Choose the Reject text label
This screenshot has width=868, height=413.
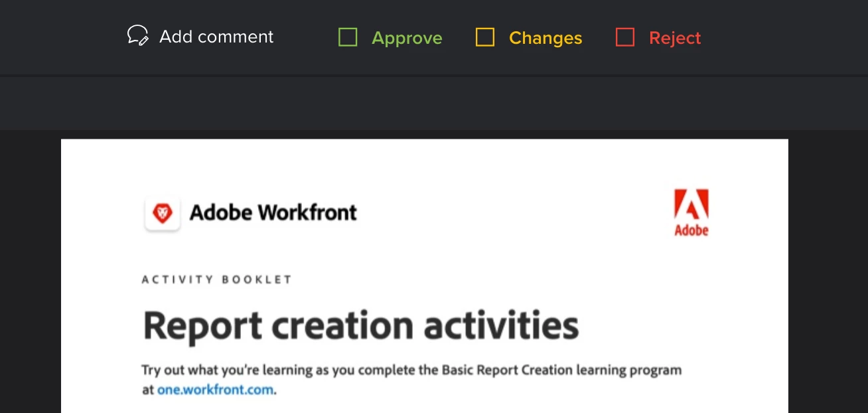click(x=675, y=38)
